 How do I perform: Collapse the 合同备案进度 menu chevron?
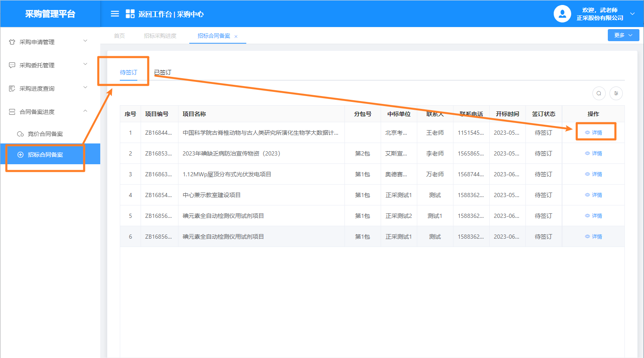click(85, 111)
